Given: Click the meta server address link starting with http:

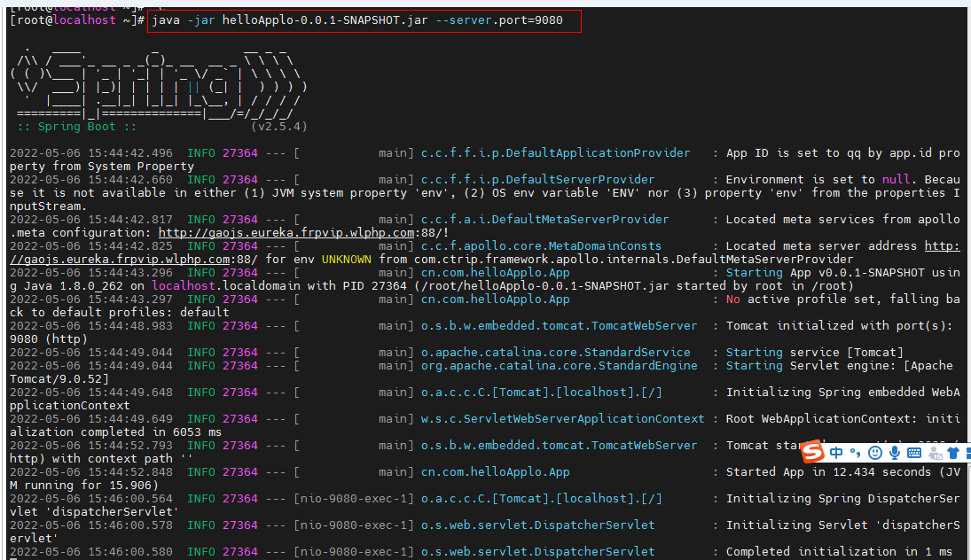Looking at the screenshot, I should click(x=942, y=246).
